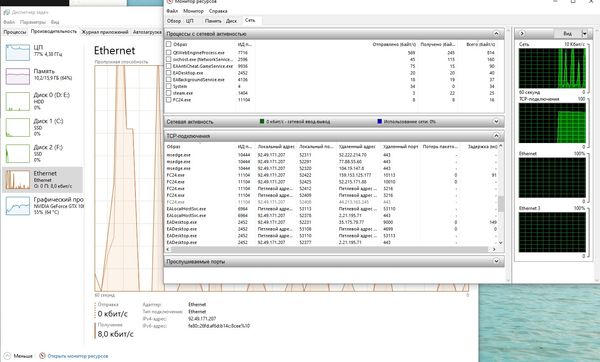The width and height of the screenshot is (600, 362).
Task: Click TCP list vertical scrollbar thumb
Action: (501, 204)
